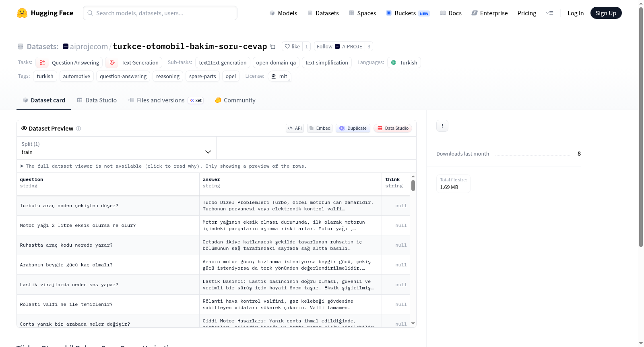Go to Spaces in the top navigation
644x347 pixels.
(362, 13)
